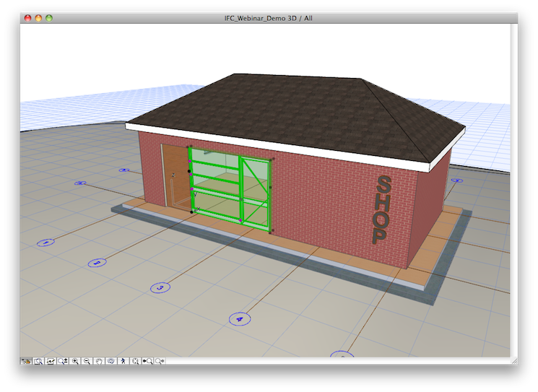
Task: Select the SHOP lettering on the wall
Action: [x=382, y=210]
